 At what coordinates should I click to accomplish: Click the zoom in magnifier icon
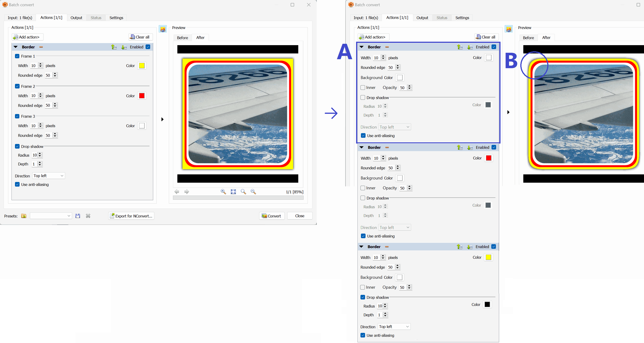tap(223, 191)
